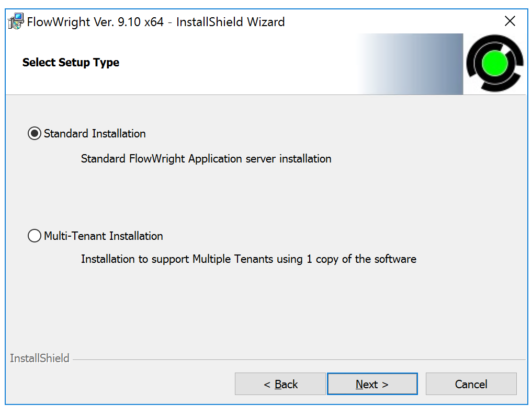Select the Multi-Tenant Installation radio button
The height and width of the screenshot is (406, 532).
(34, 236)
